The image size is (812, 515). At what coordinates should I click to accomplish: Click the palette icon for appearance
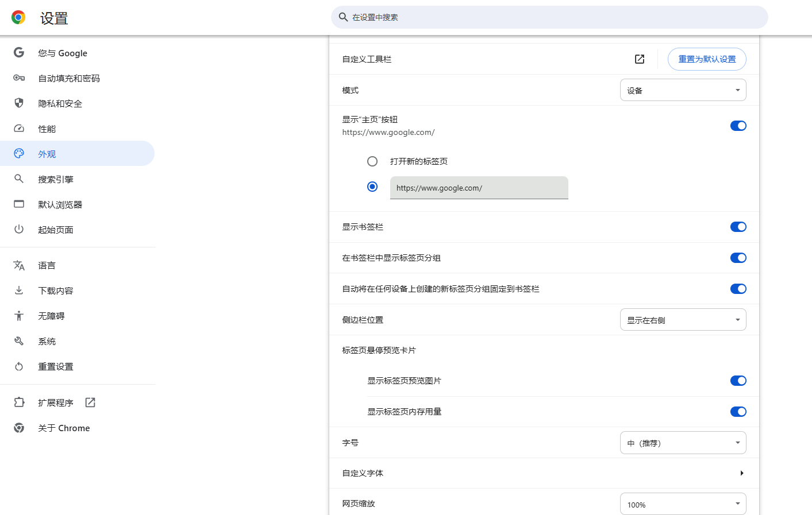point(19,154)
